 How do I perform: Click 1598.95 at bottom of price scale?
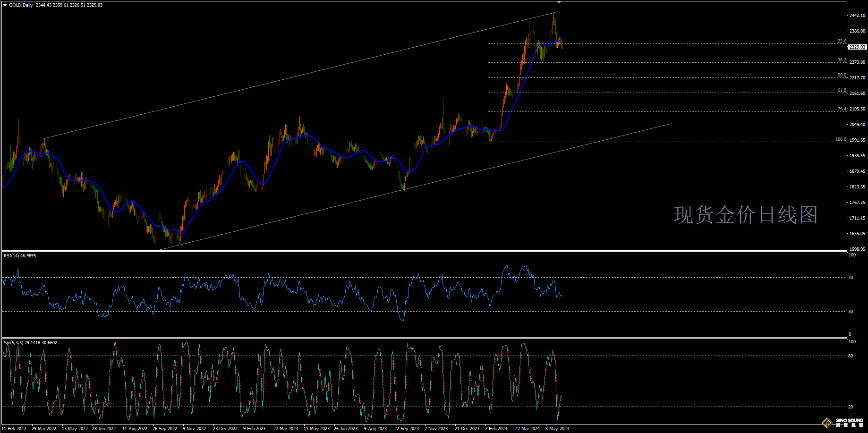tap(857, 249)
